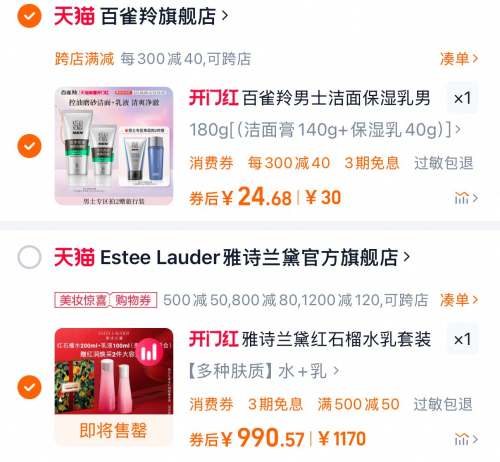The width and height of the screenshot is (500, 462).
Task: Open price trend chart icon for 雅诗兰黛 item
Action: pyautogui.click(x=466, y=439)
